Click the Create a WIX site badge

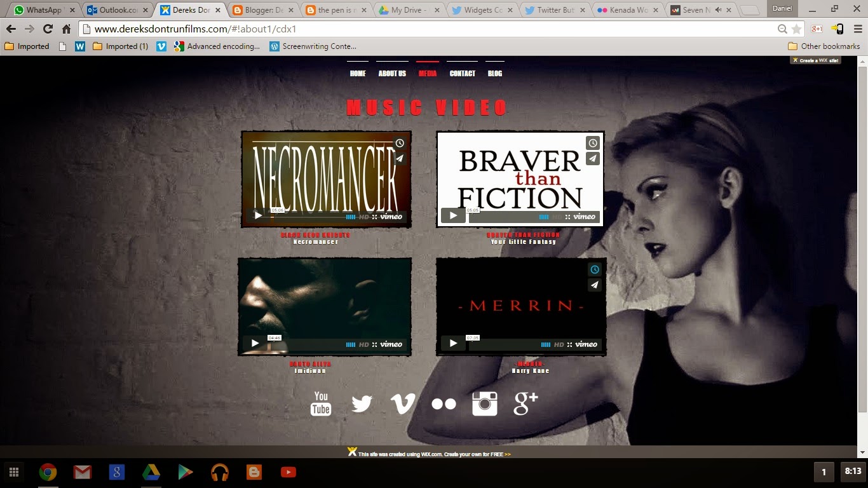click(x=816, y=60)
